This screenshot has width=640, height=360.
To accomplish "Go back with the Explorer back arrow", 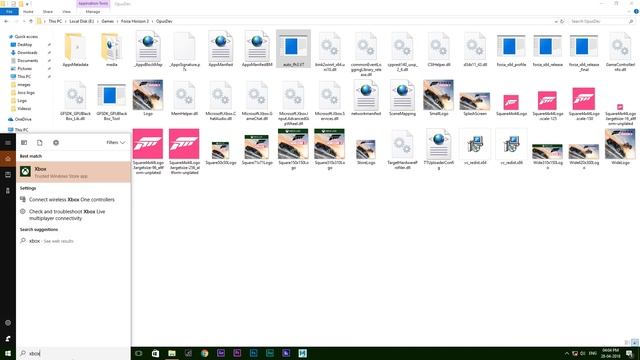I will [6, 21].
